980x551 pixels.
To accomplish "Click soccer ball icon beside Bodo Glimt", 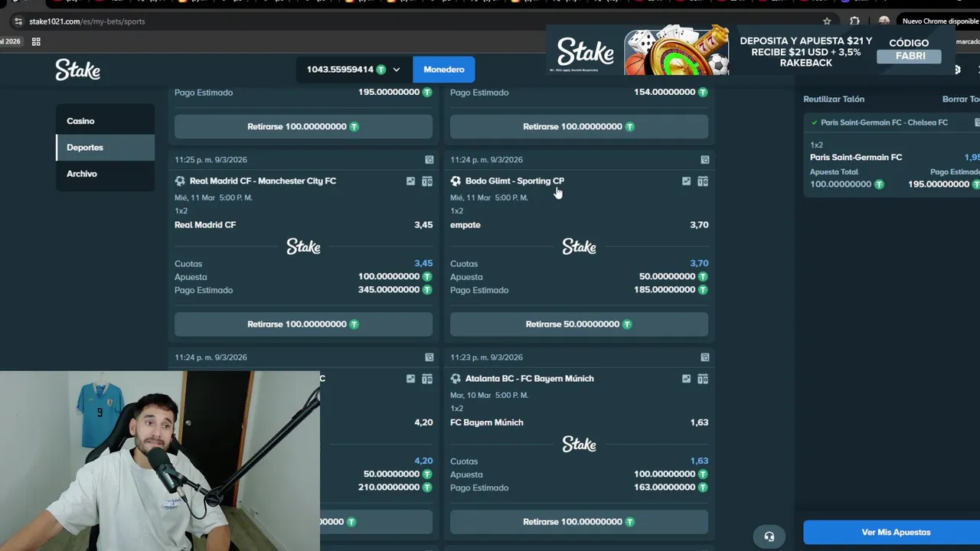I will pos(456,181).
